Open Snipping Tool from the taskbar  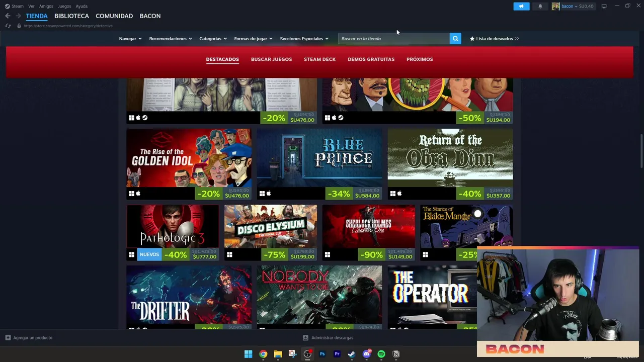(x=292, y=354)
